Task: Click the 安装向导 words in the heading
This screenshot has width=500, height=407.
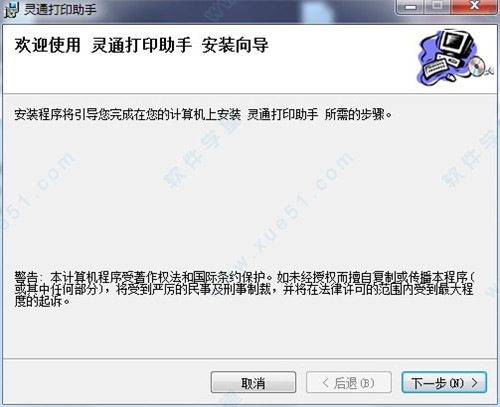Action: click(235, 45)
